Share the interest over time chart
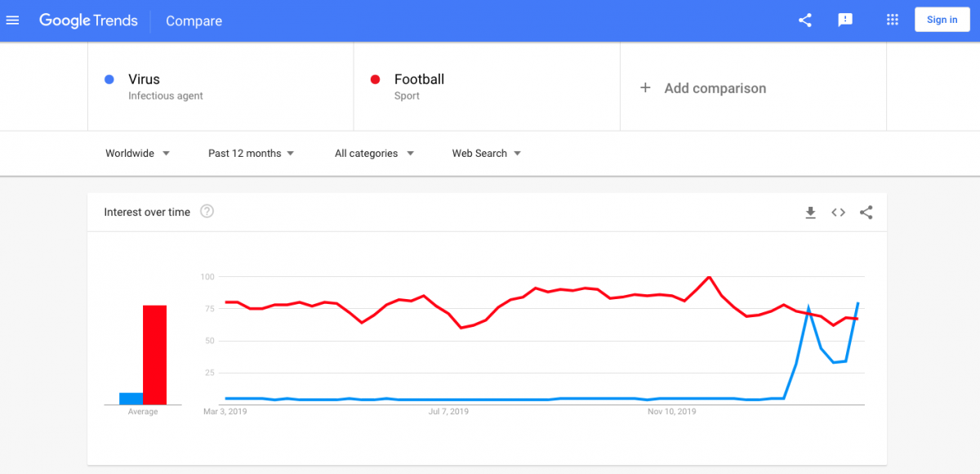This screenshot has height=474, width=980. pos(866,212)
